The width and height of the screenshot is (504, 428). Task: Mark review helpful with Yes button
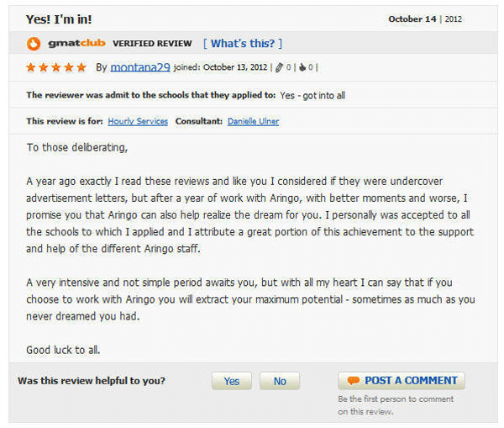232,381
